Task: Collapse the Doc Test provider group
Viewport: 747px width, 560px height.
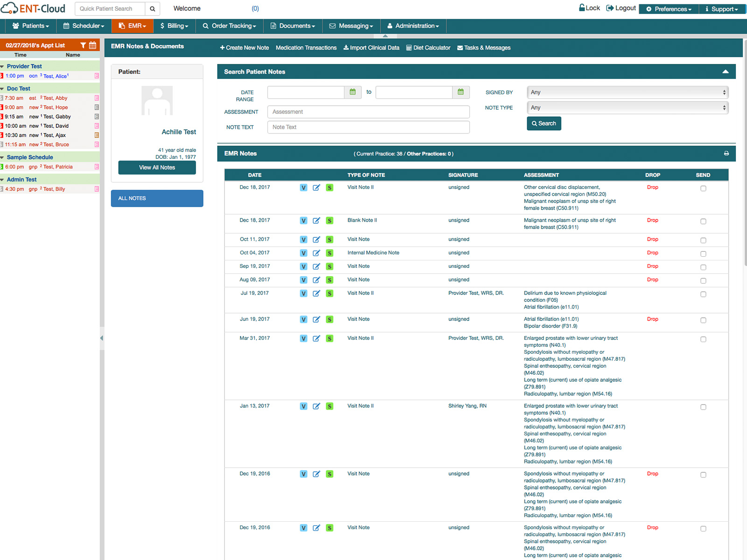Action: point(4,88)
